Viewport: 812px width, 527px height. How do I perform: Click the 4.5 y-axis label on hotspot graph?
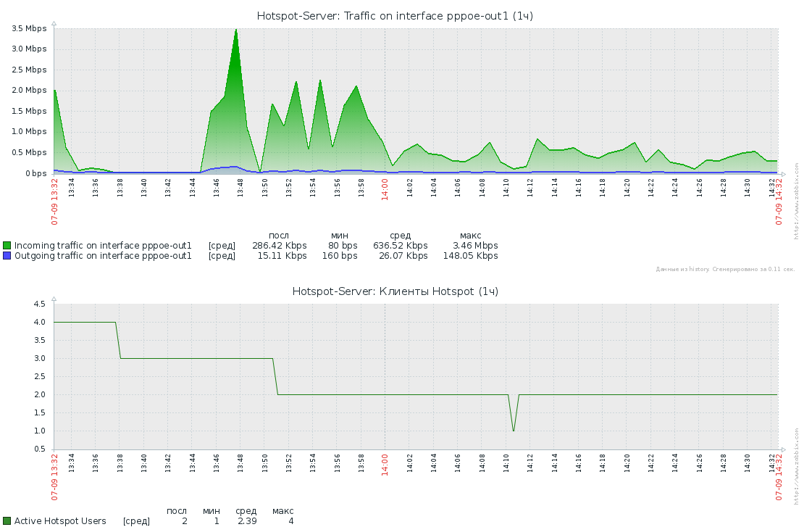coord(40,304)
